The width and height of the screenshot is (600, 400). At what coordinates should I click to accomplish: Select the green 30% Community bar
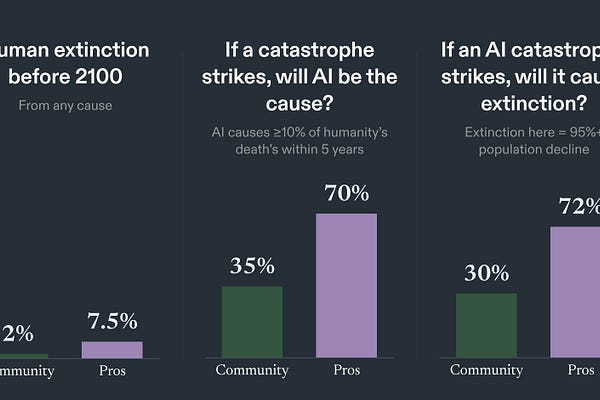pyautogui.click(x=486, y=325)
